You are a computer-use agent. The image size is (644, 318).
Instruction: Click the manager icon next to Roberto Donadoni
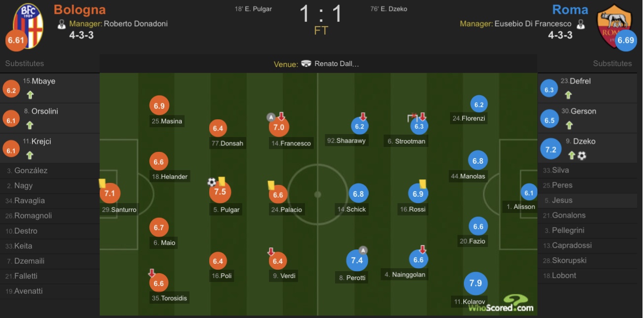click(62, 24)
